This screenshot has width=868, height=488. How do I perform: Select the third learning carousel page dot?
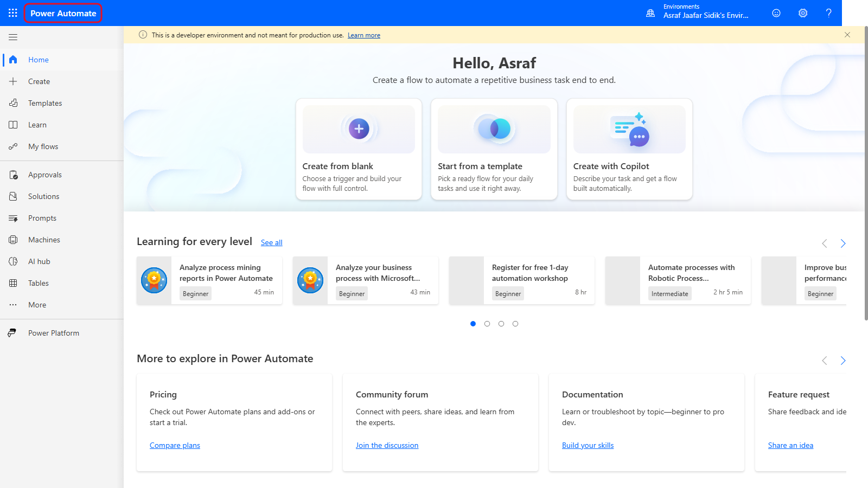tap(501, 324)
